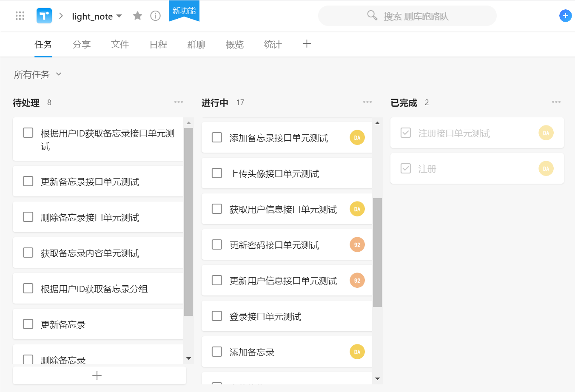Check 根据用户ID获取备忘录接口单元测试 task
This screenshot has width=575, height=392.
(x=28, y=133)
